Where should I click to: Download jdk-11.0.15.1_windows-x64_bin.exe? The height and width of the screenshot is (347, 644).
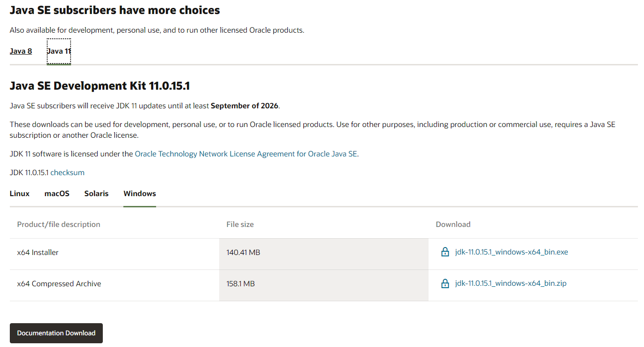511,252
